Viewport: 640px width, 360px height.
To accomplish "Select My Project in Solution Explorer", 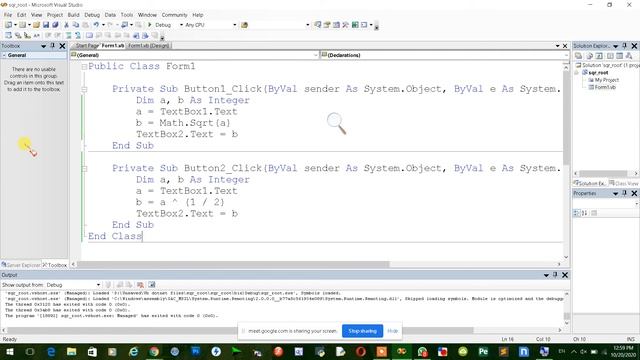I will 607,80.
